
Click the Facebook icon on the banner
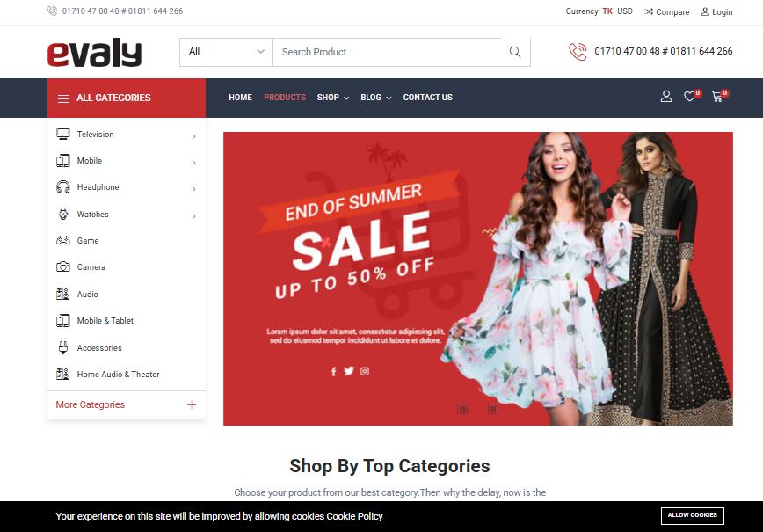coord(334,372)
